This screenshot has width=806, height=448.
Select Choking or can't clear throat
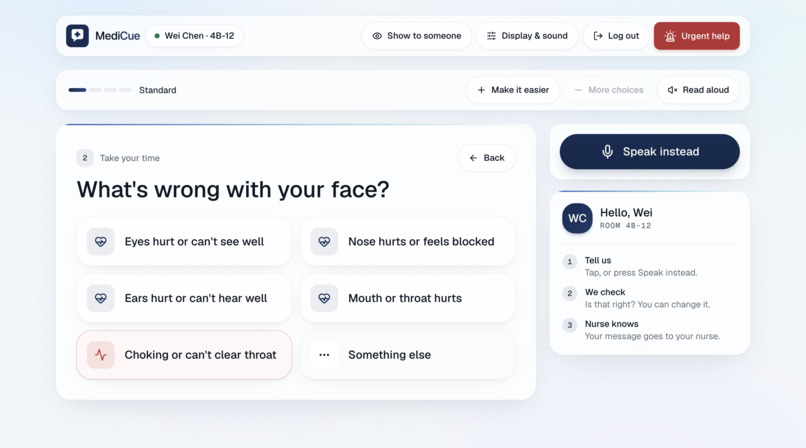point(184,354)
